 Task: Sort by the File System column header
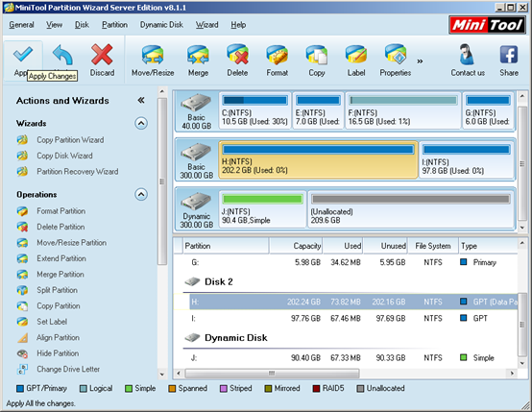click(x=433, y=246)
